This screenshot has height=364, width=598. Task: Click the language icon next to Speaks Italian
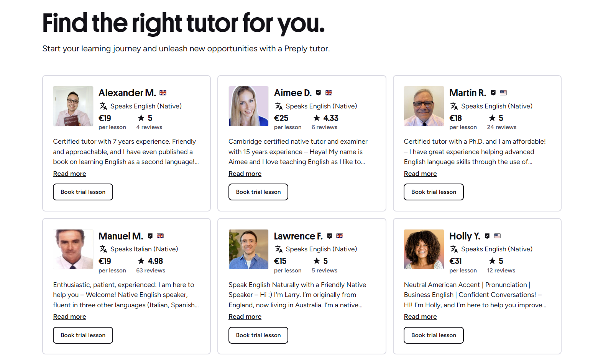(103, 249)
